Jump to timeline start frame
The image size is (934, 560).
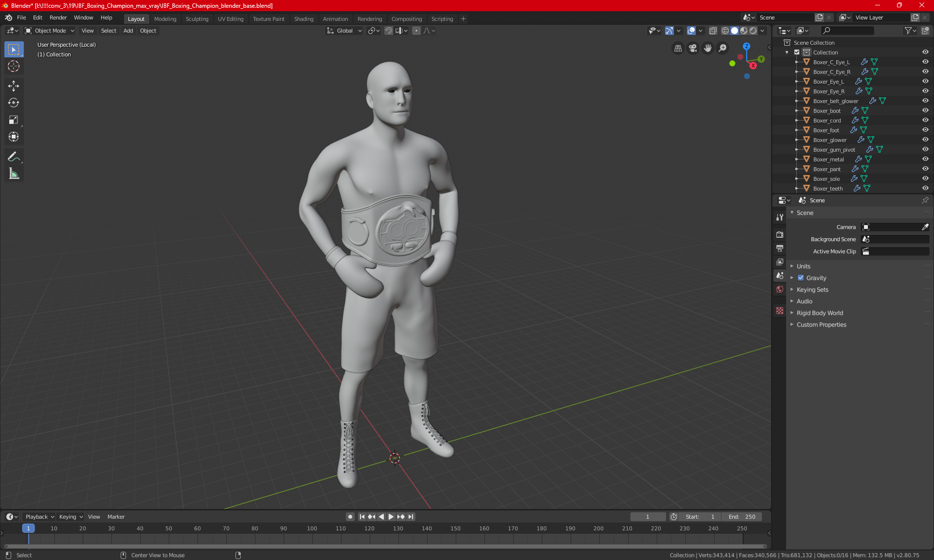tap(362, 517)
